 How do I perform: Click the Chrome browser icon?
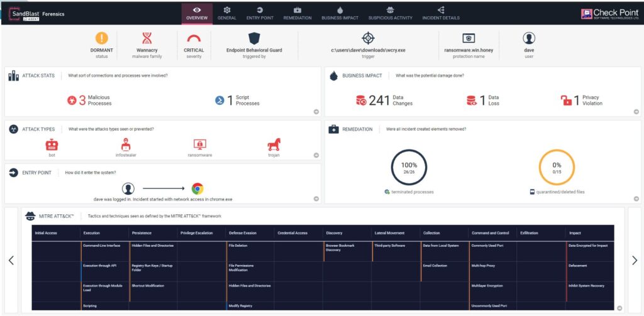(x=197, y=188)
